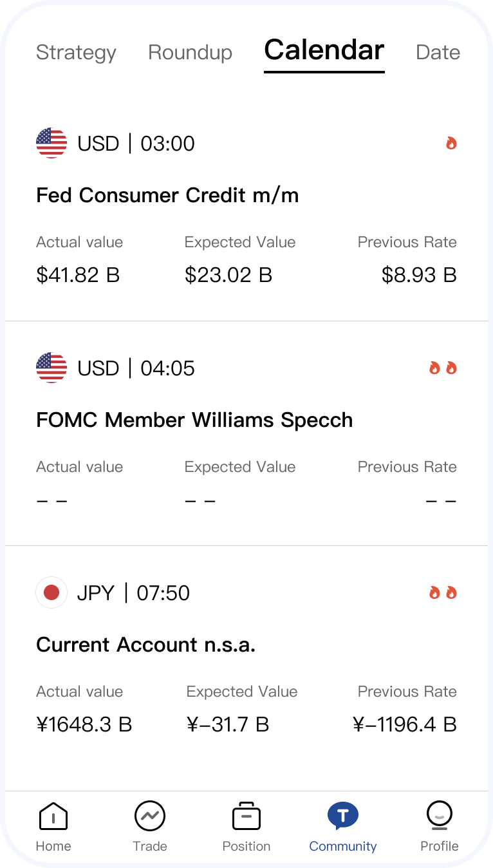This screenshot has height=868, width=493.
Task: Switch to the Roundup tab
Action: pyautogui.click(x=190, y=52)
